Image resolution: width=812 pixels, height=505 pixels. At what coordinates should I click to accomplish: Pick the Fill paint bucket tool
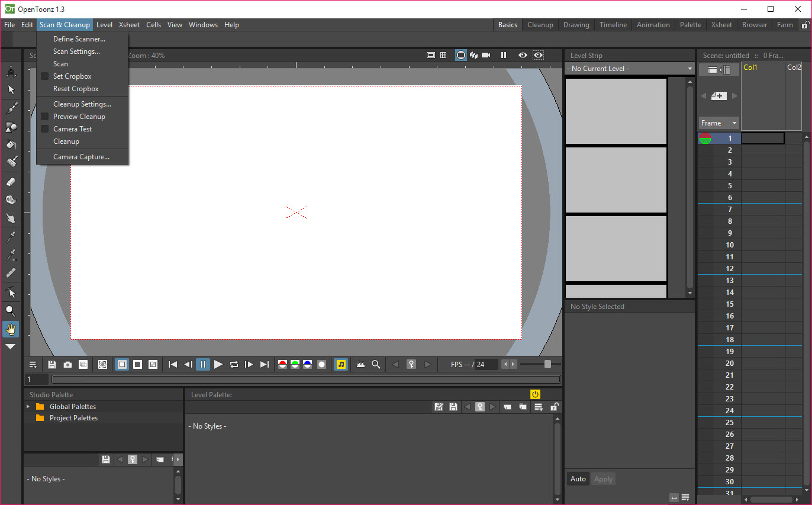pos(11,144)
